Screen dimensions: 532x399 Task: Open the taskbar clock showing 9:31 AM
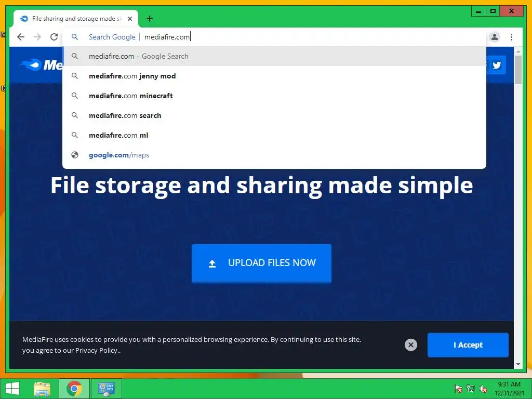[x=509, y=389]
